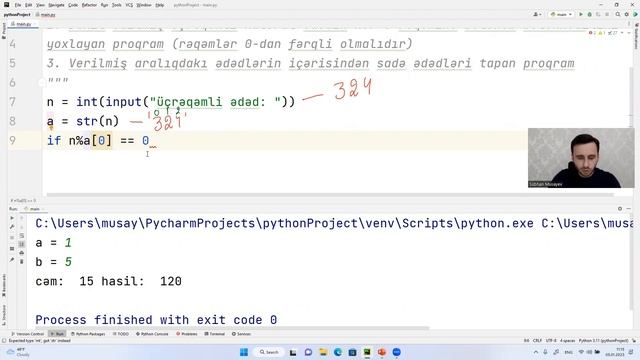640x360 pixels.
Task: Open the Project tool window sidebar tab
Action: pos(4,31)
